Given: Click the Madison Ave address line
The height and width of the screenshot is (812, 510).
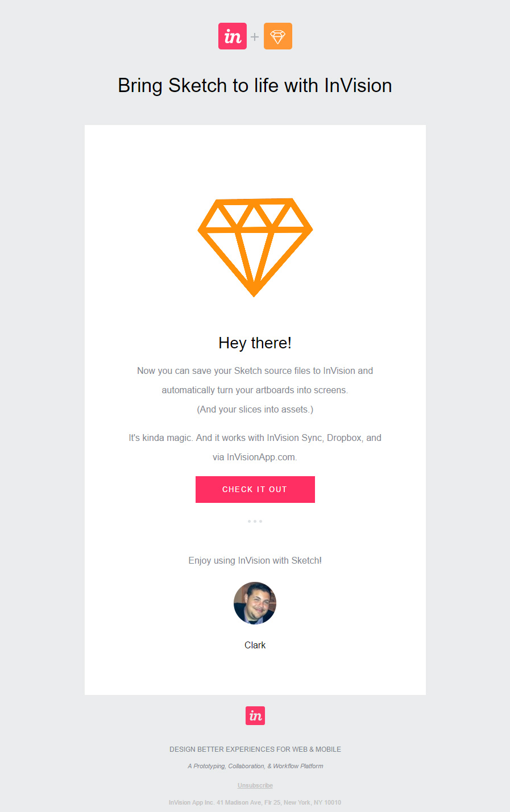Looking at the screenshot, I should click(255, 802).
